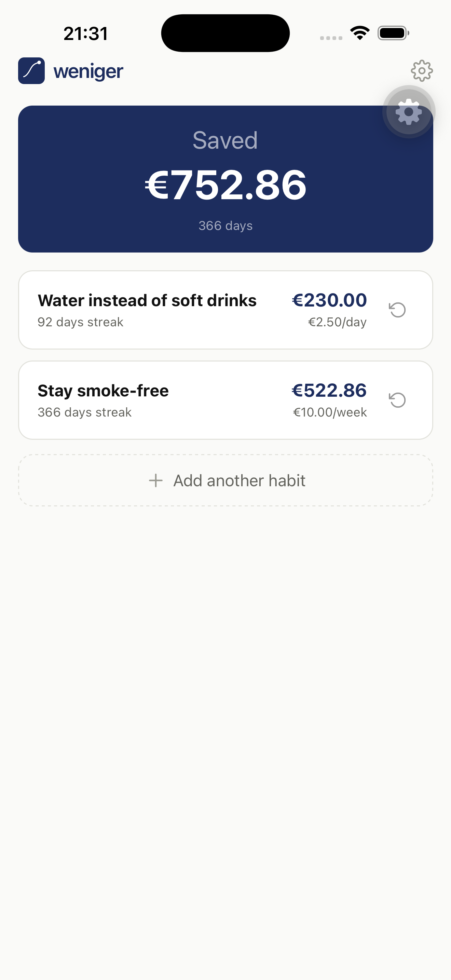Viewport: 451px width, 980px height.
Task: Tap the battery indicator icon
Action: (393, 33)
